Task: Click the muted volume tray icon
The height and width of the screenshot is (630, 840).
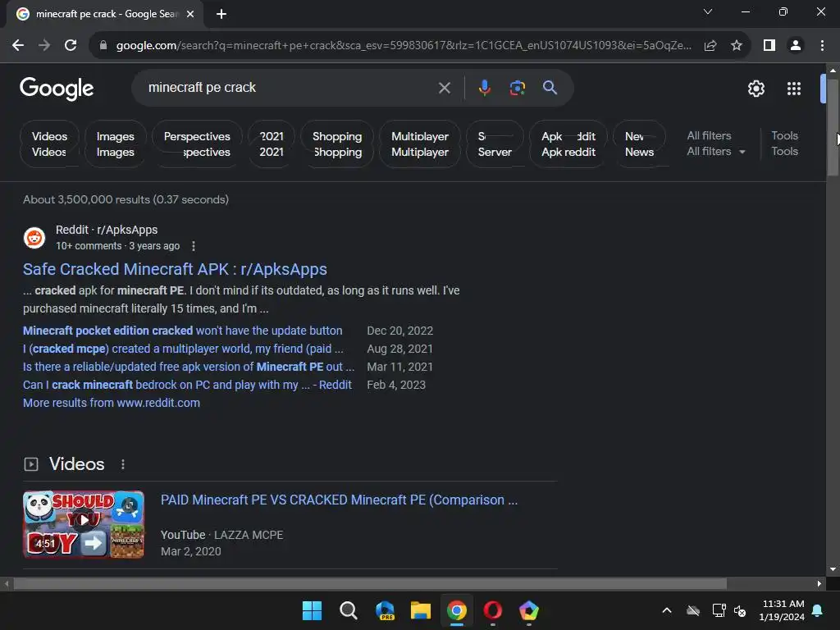Action: [741, 610]
